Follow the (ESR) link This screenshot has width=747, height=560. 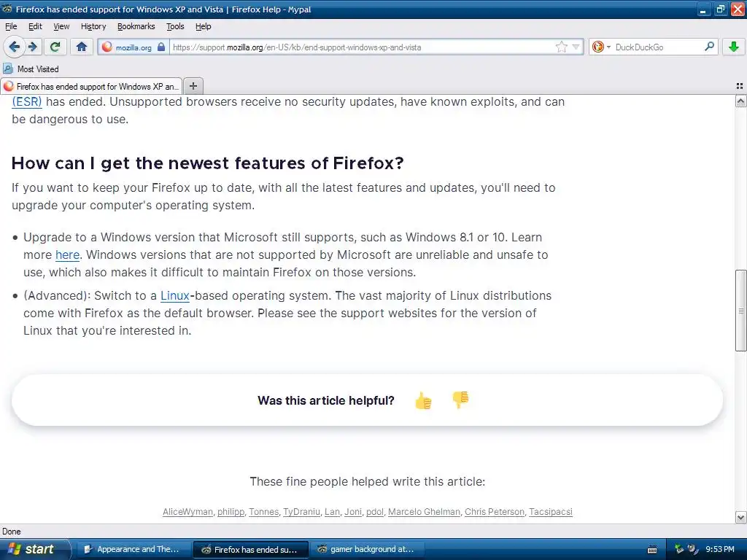pos(27,102)
